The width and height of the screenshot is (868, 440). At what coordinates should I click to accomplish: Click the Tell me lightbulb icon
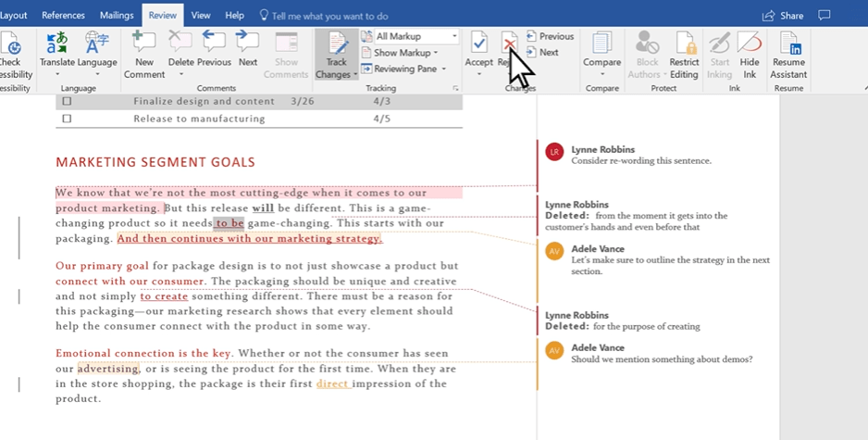264,15
